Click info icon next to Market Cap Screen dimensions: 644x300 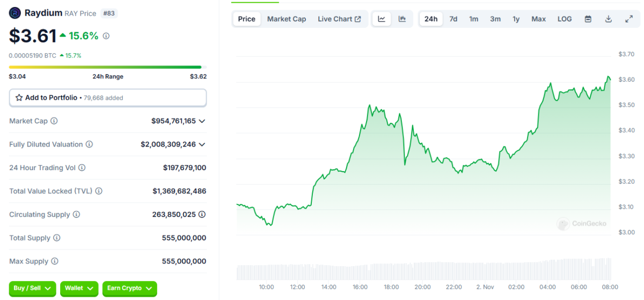(54, 121)
